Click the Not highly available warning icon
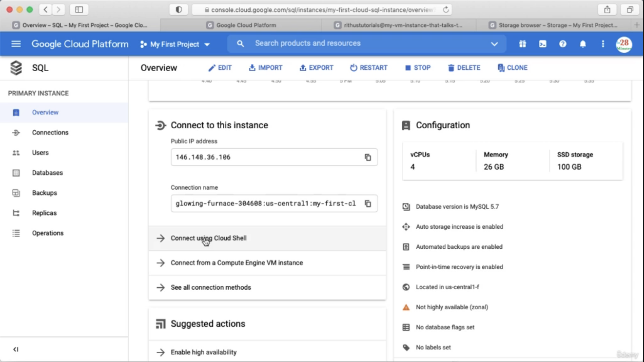This screenshot has width=644, height=362. pos(406,307)
